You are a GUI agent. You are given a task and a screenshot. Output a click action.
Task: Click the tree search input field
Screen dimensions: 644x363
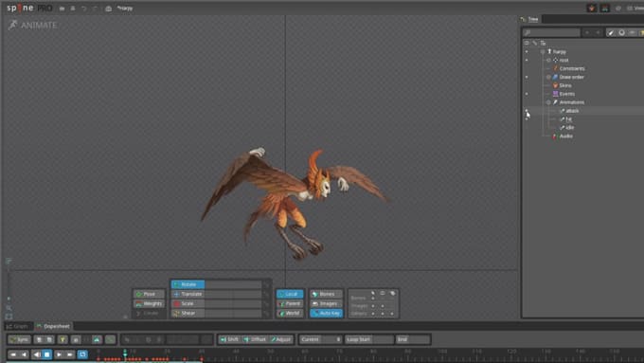[551, 32]
